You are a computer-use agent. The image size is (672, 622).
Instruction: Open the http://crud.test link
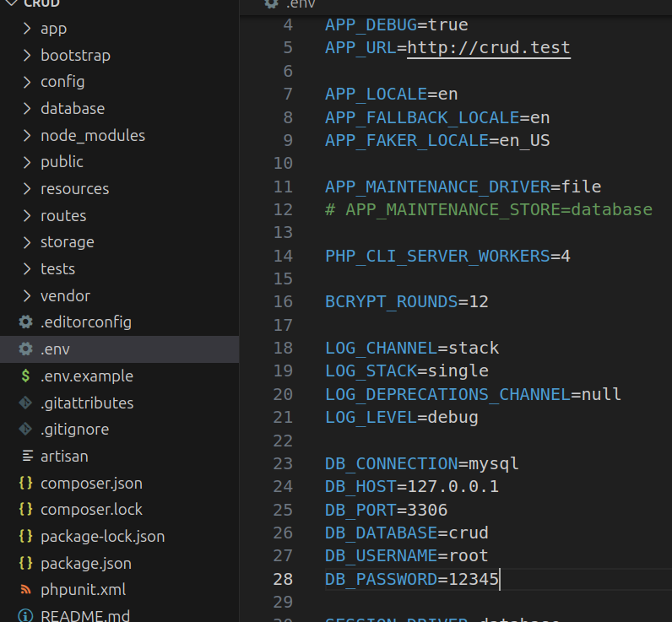pos(489,48)
